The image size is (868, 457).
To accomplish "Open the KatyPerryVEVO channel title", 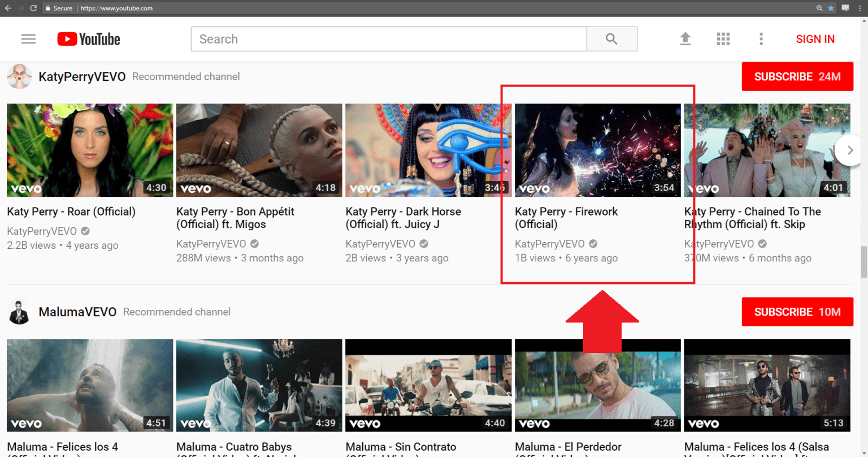I will tap(82, 76).
